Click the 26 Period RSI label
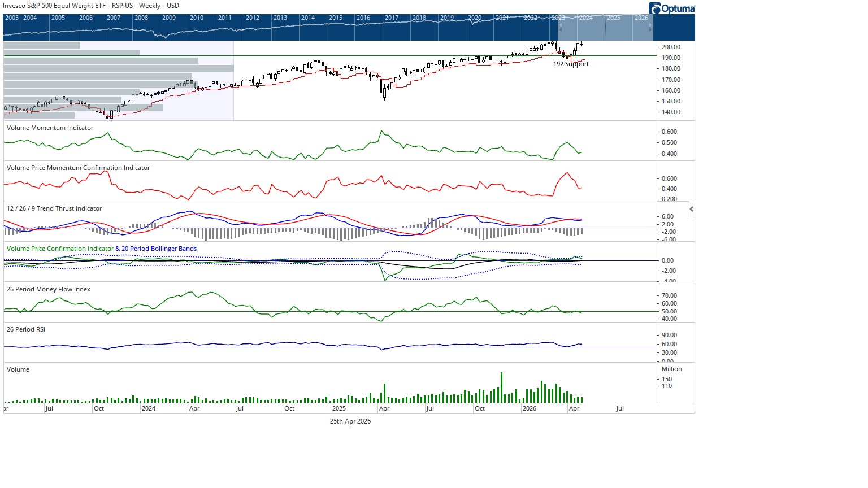868x488 pixels. point(26,329)
